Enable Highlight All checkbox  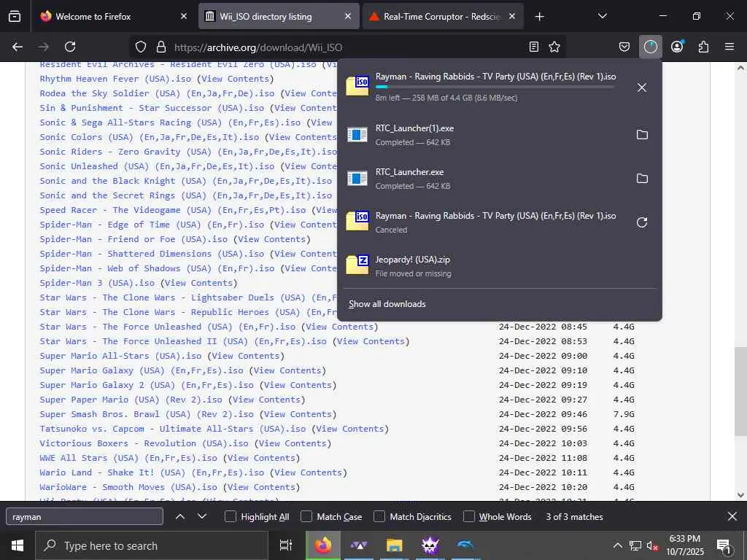(230, 516)
